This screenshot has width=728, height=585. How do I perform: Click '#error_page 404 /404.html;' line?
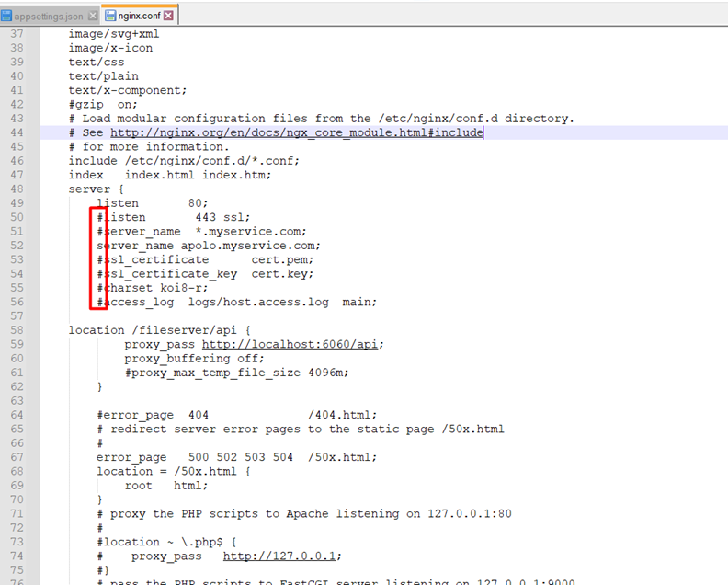pyautogui.click(x=237, y=415)
